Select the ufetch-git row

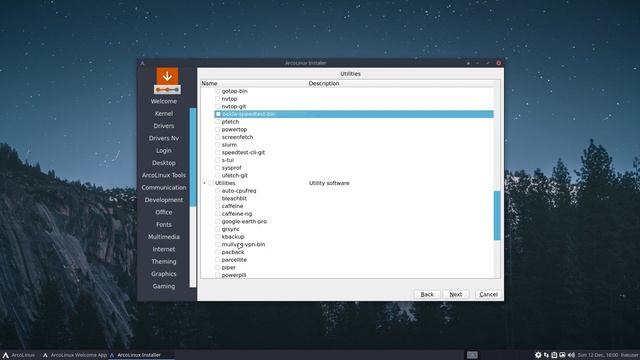(353, 176)
